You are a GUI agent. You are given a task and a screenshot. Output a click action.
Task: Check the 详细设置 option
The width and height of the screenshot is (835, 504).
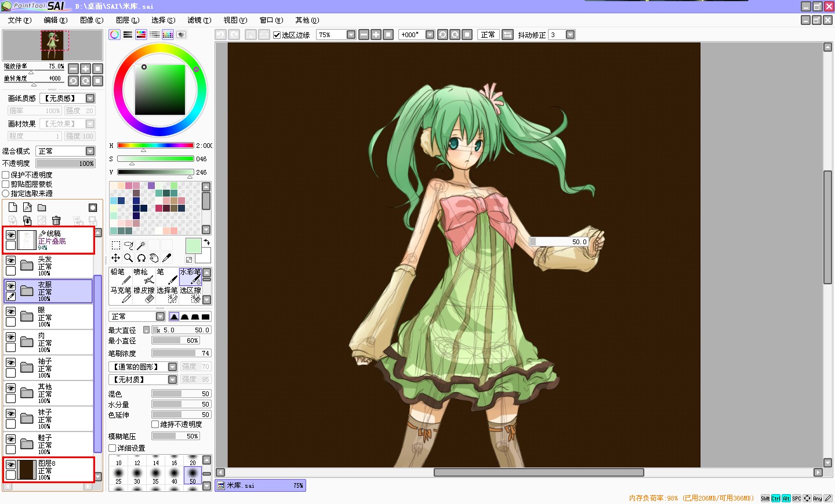click(x=112, y=448)
